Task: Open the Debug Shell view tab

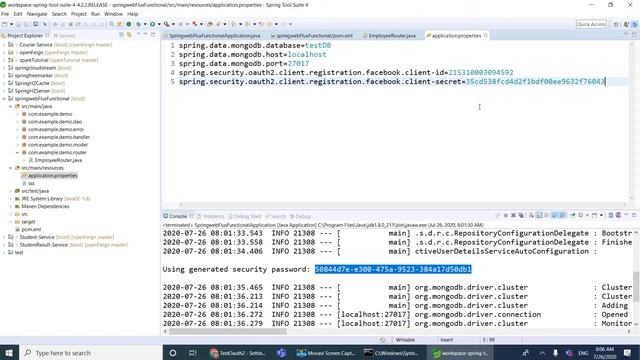Action: pos(245,216)
